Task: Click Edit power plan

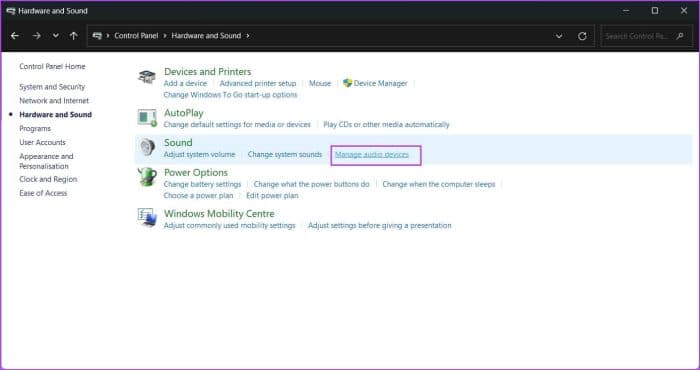Action: (272, 195)
